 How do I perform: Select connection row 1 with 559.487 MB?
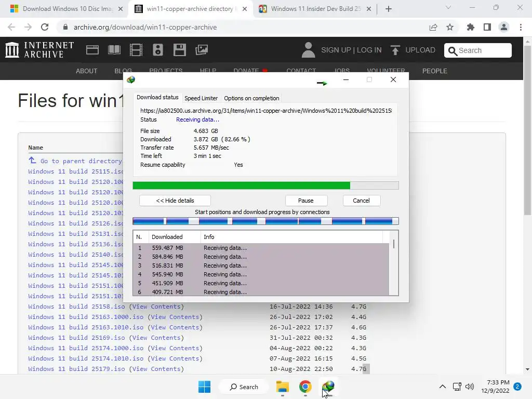coord(261,248)
